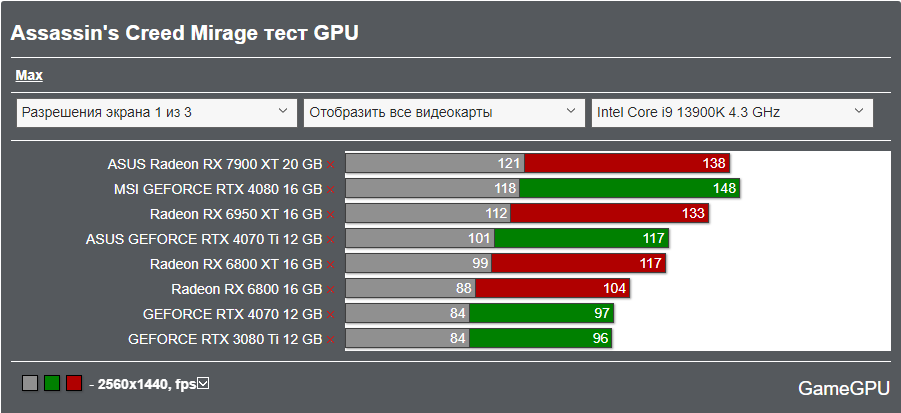Select the Max settings tab
This screenshot has height=413, width=901.
(29, 75)
